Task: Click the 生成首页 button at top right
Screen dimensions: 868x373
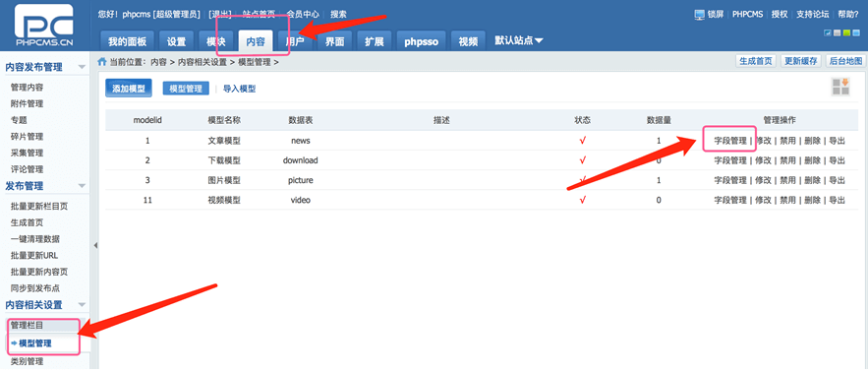Action: (x=756, y=61)
